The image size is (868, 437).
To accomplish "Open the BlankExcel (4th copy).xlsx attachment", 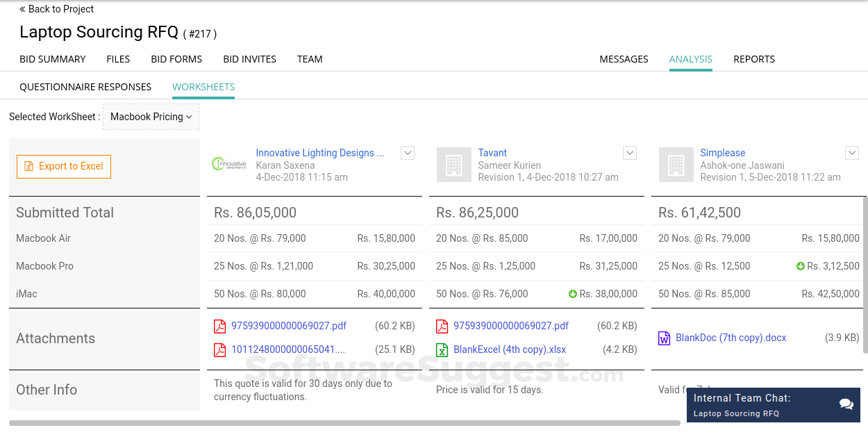I will point(510,349).
